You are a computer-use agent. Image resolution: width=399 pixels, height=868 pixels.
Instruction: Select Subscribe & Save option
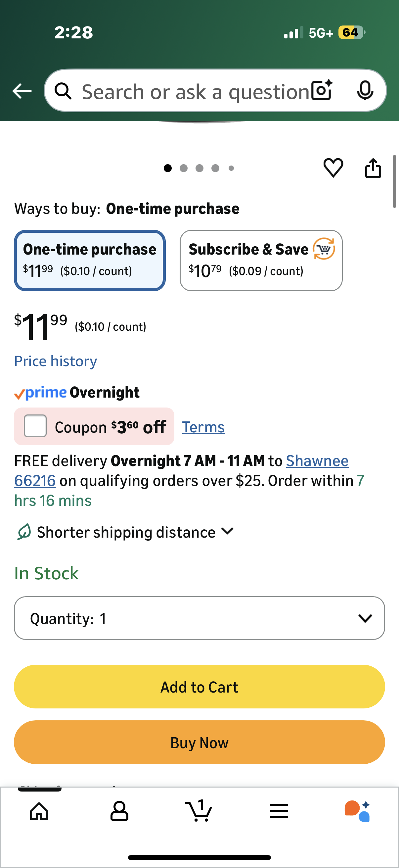pyautogui.click(x=261, y=261)
